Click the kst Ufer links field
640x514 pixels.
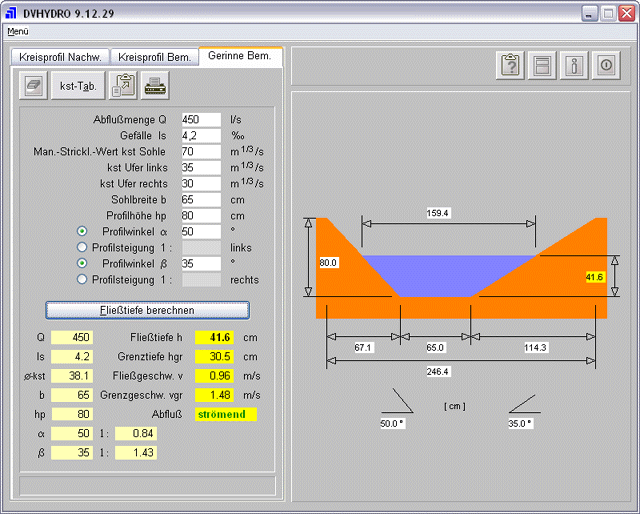click(x=201, y=167)
